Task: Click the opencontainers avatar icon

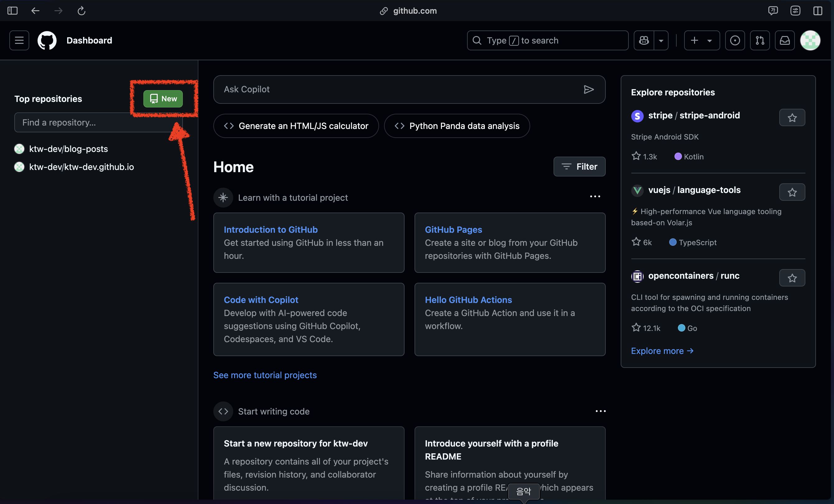Action: coord(637,276)
